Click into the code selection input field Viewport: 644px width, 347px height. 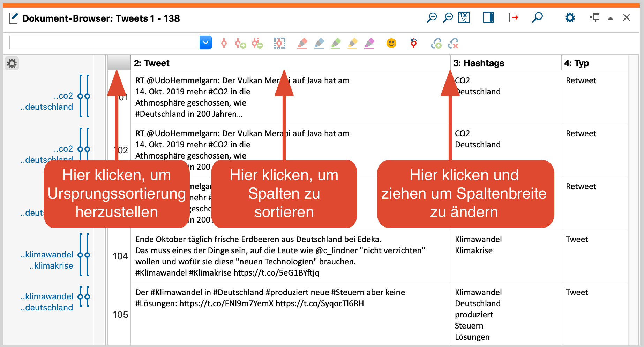click(104, 43)
